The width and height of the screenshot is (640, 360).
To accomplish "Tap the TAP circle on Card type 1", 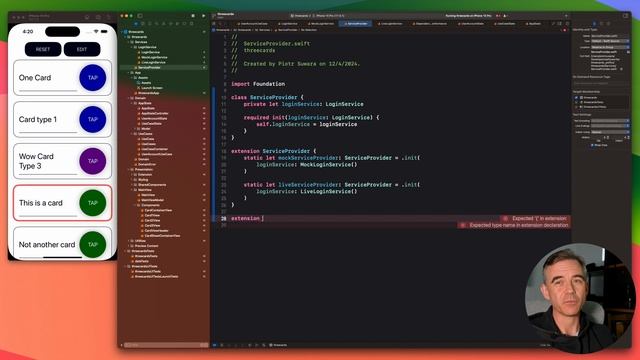I will pos(93,119).
